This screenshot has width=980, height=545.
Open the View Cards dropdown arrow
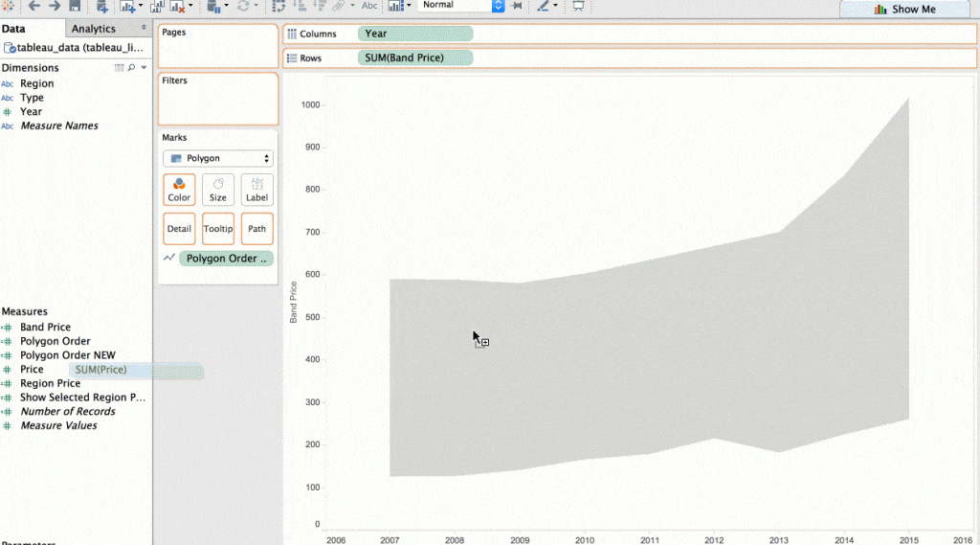point(409,6)
